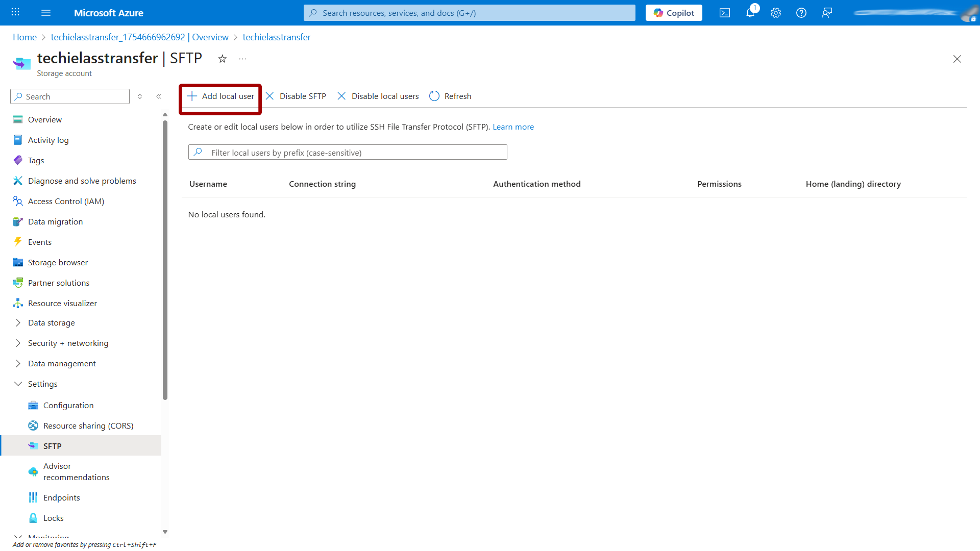Image resolution: width=980 pixels, height=551 pixels.
Task: Click the Learn more link about SFTP
Action: pyautogui.click(x=513, y=127)
